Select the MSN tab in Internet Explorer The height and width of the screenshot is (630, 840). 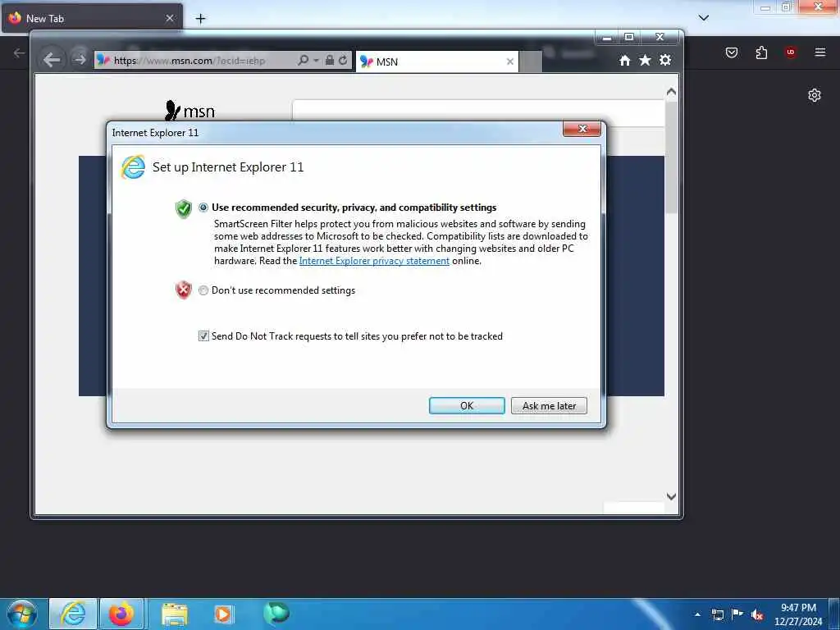click(x=436, y=62)
